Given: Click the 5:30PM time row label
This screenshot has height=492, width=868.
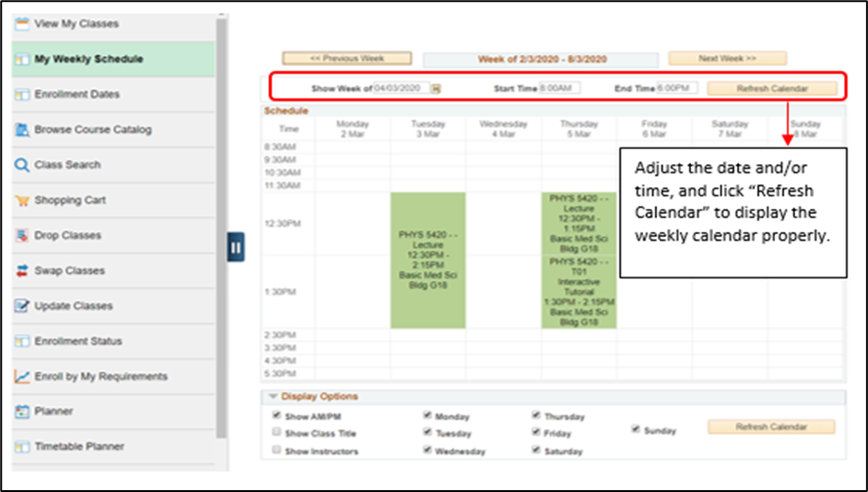Looking at the screenshot, I should click(280, 374).
